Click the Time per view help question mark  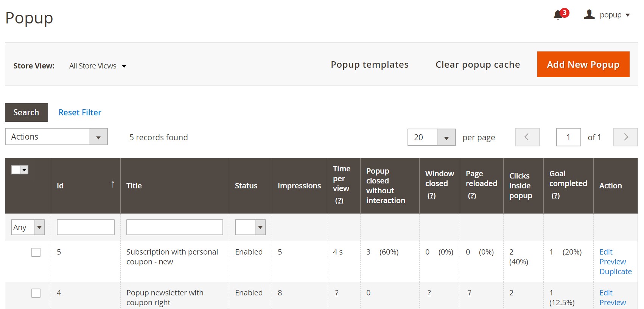[339, 201]
